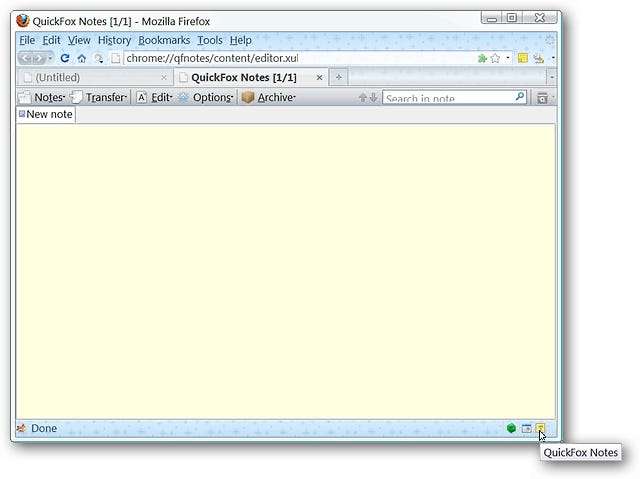The height and width of the screenshot is (479, 640).
Task: Click the Notes sheet icon
Action: pyautogui.click(x=24, y=98)
